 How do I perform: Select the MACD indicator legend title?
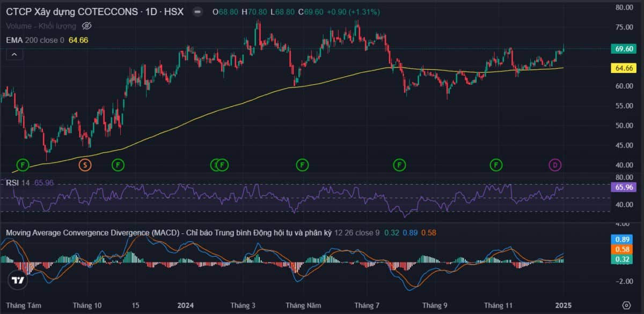pos(169,233)
